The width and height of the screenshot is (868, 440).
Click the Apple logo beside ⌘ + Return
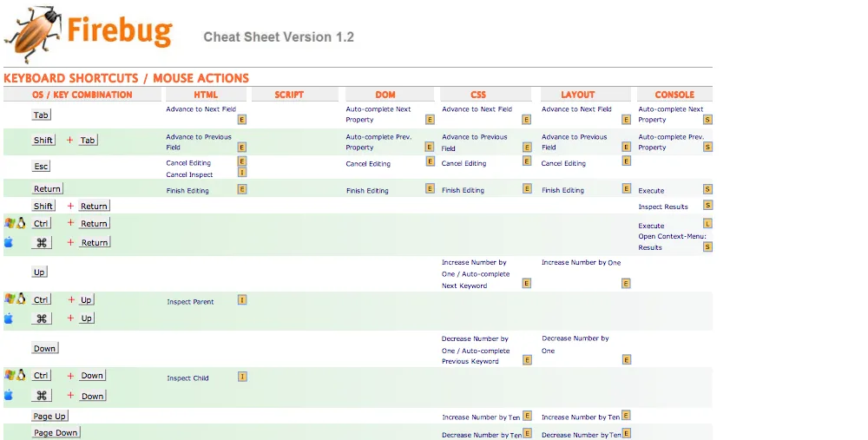[x=9, y=242]
